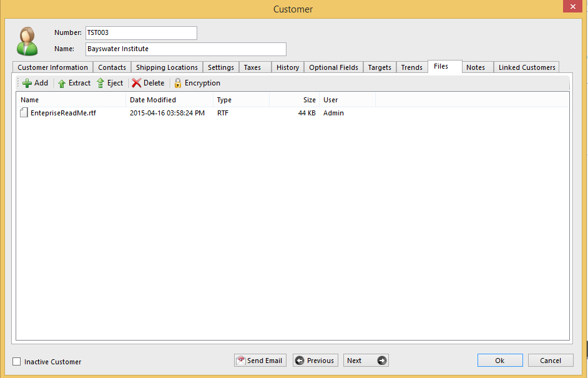Click into the customer Name field

(185, 49)
